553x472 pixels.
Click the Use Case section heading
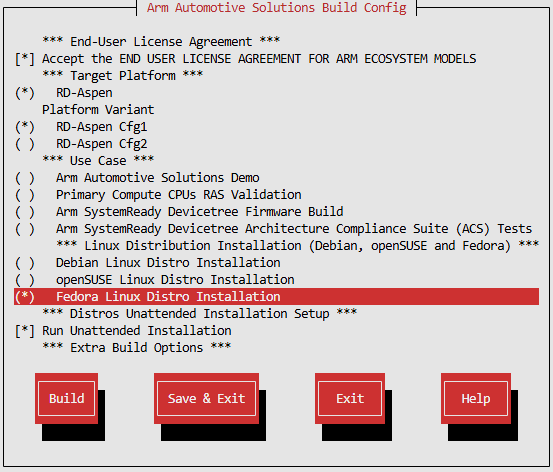coord(98,161)
